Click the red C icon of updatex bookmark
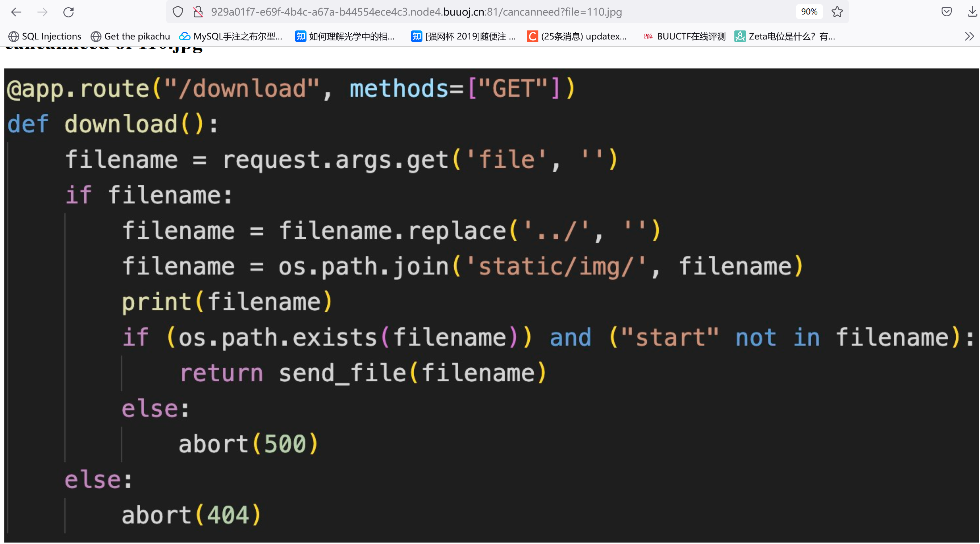980x544 pixels. pos(532,37)
